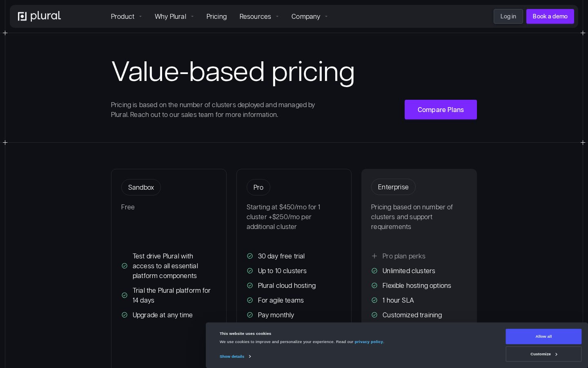This screenshot has width=588, height=368.
Task: Open the Product dropdown menu
Action: tap(126, 16)
